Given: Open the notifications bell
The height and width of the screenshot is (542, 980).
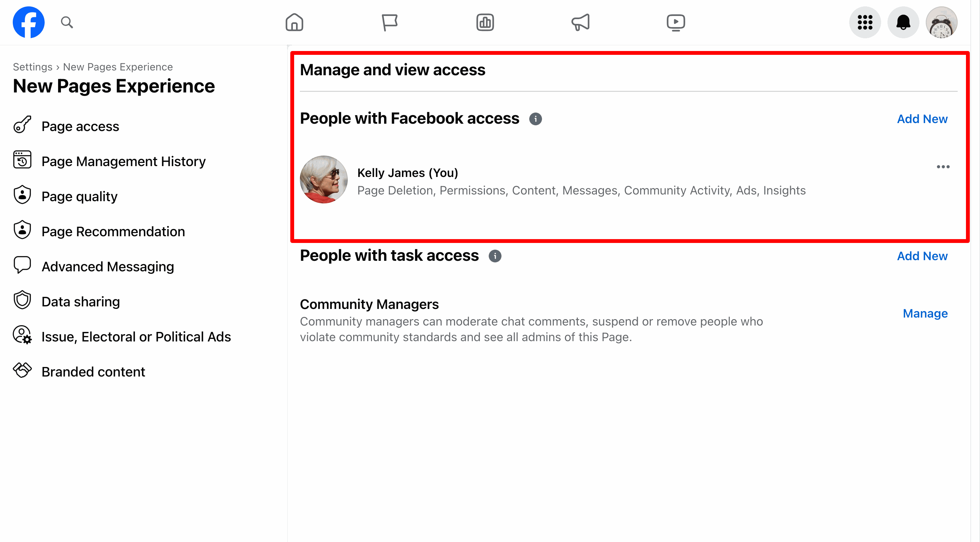Looking at the screenshot, I should click(x=903, y=22).
